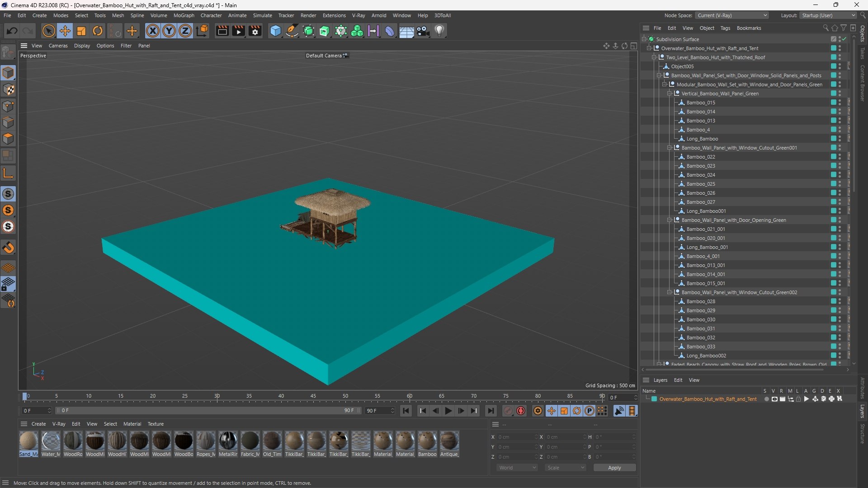Select the Live Selection tool

[x=48, y=31]
